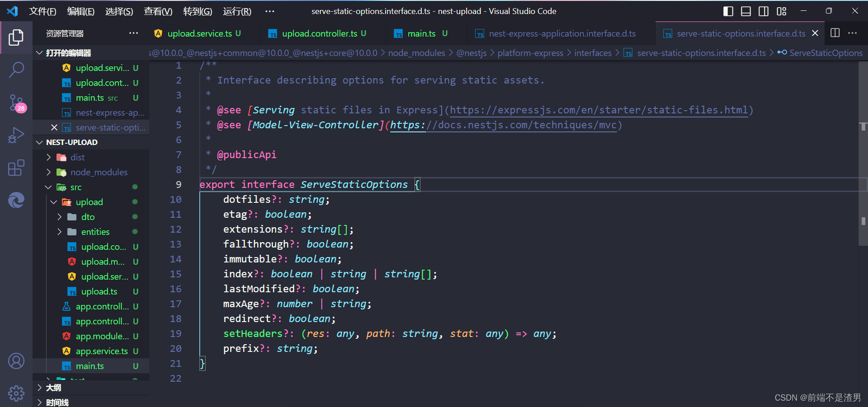Open the Accounts icon in activity bar
Image resolution: width=868 pixels, height=407 pixels.
pyautogui.click(x=16, y=361)
